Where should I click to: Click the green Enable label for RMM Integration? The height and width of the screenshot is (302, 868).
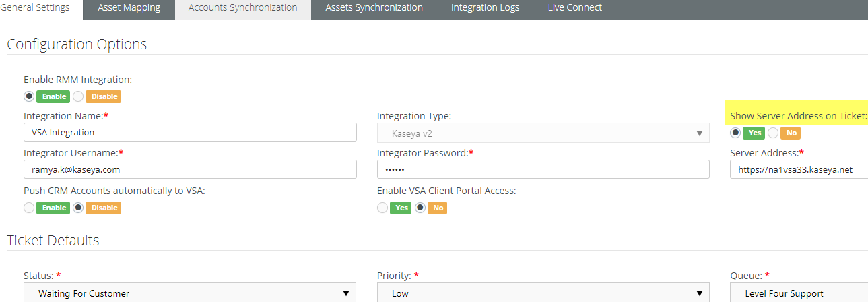[x=53, y=96]
